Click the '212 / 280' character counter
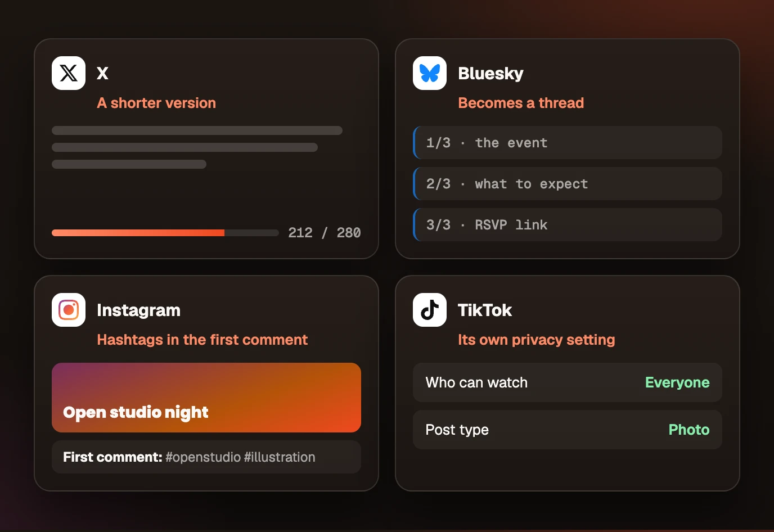Image resolution: width=774 pixels, height=532 pixels. (x=325, y=233)
